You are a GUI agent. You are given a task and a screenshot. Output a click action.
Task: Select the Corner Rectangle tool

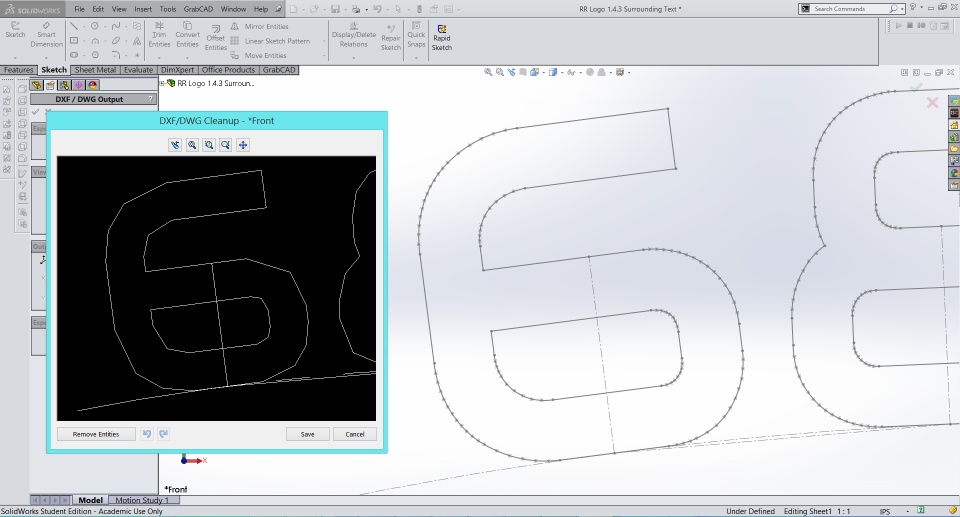click(x=74, y=40)
